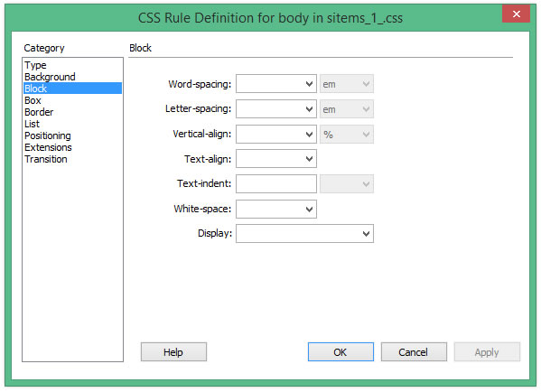Go to the Transition category
Viewport: 541px width, 392px height.
click(46, 159)
